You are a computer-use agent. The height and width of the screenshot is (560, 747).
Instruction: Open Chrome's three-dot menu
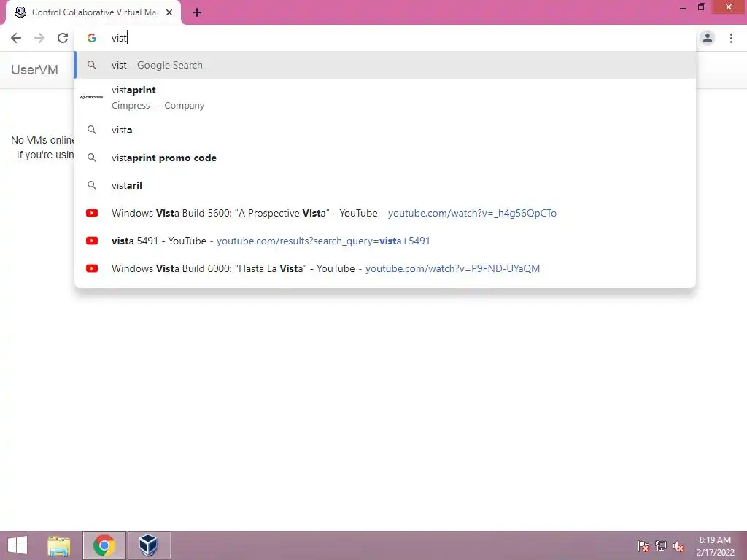731,38
